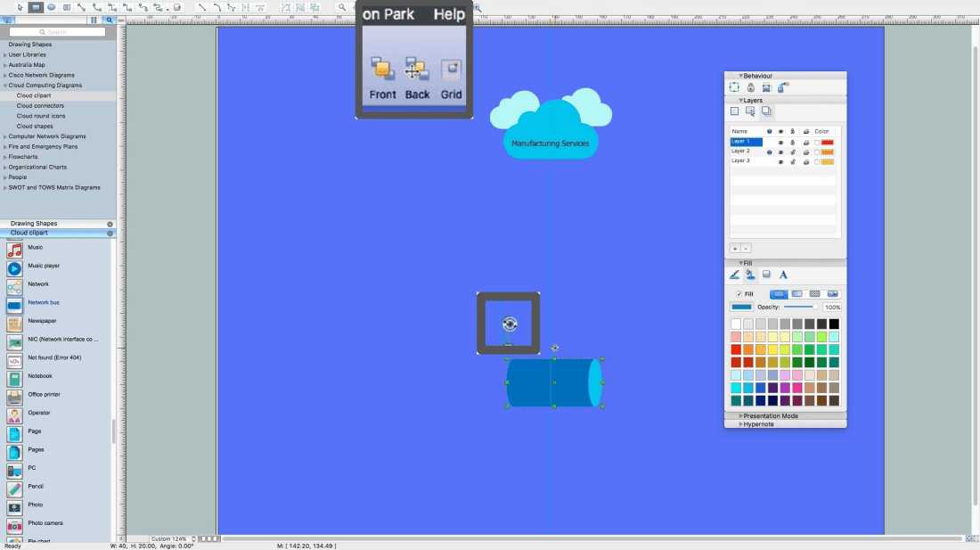Click the Opacity 100% value field
Viewport: 980px width, 550px height.
click(x=832, y=307)
